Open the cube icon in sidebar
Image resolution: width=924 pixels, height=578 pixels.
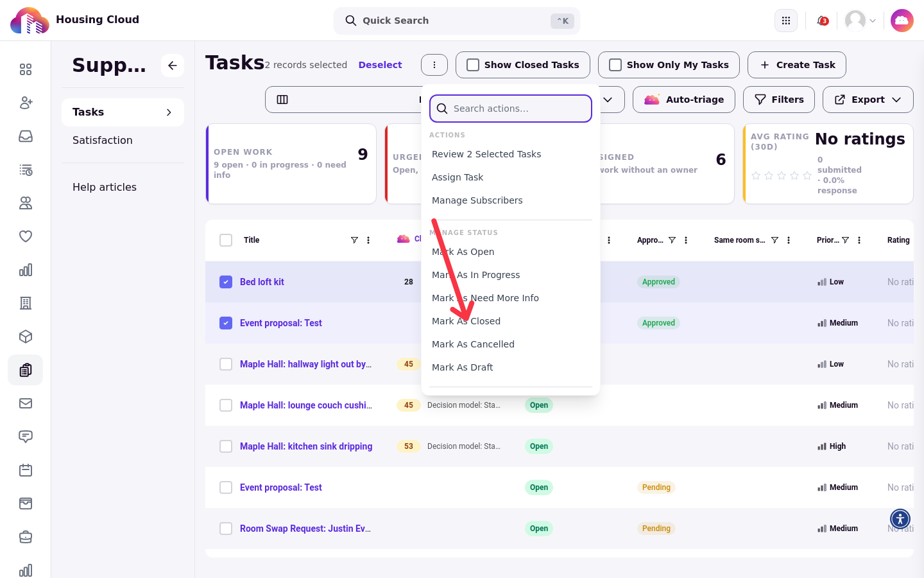(26, 337)
